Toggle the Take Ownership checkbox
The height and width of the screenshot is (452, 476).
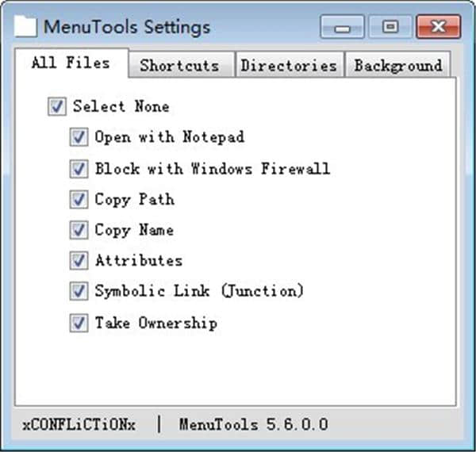pos(78,324)
